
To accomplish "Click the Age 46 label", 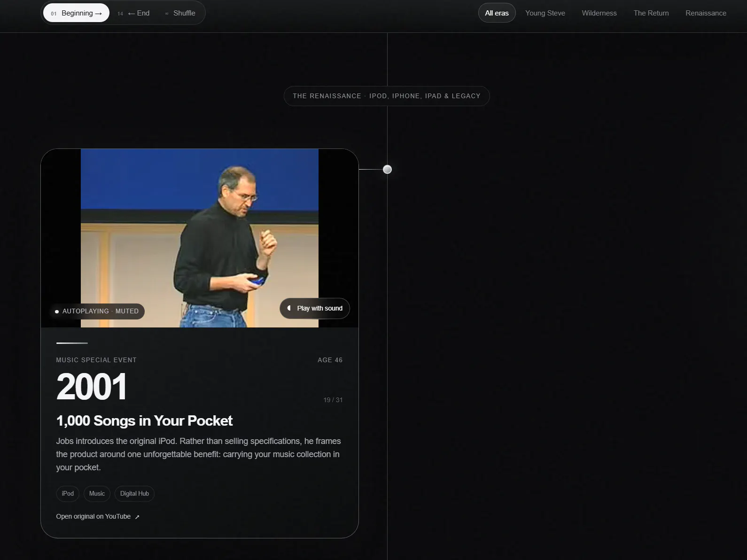I will 330,360.
